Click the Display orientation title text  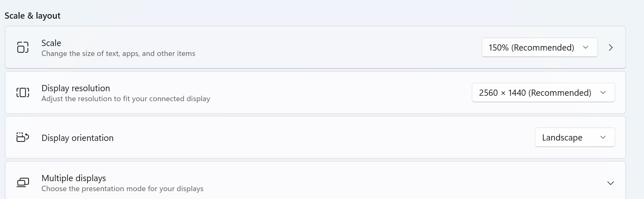(x=77, y=138)
